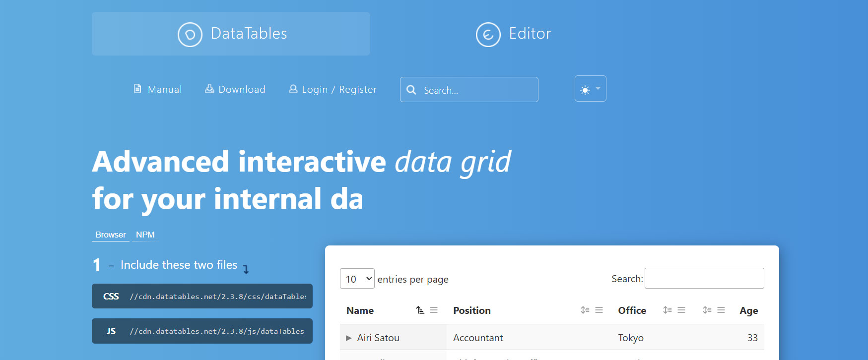Click the Airi Satou name text
The width and height of the screenshot is (868, 360).
pyautogui.click(x=378, y=338)
